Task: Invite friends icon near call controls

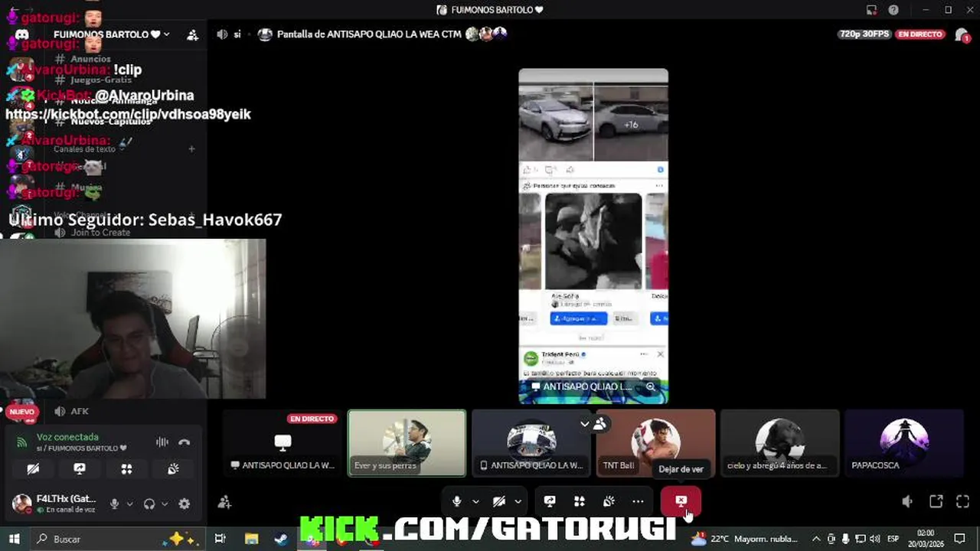Action: click(x=224, y=502)
